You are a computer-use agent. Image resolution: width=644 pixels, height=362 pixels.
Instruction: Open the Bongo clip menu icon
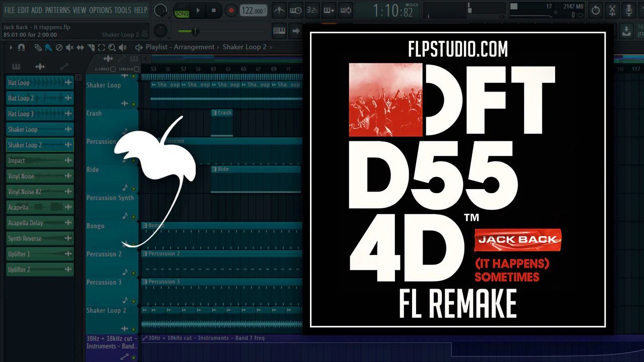pos(145,226)
